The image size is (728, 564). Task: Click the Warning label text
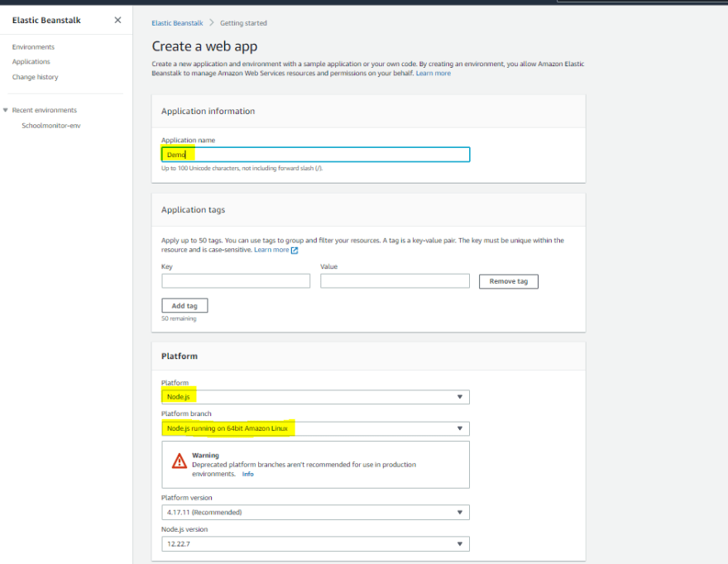coord(205,456)
